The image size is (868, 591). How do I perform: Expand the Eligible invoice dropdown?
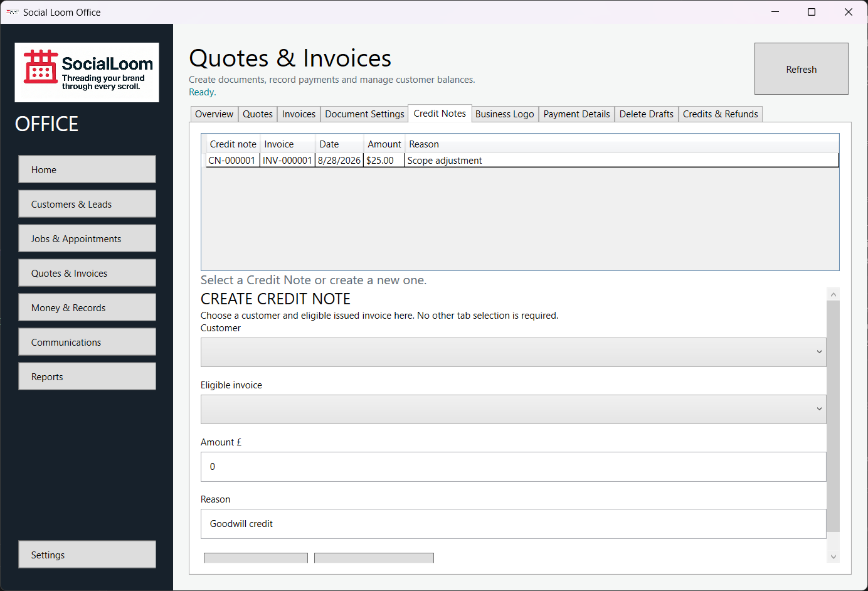513,409
